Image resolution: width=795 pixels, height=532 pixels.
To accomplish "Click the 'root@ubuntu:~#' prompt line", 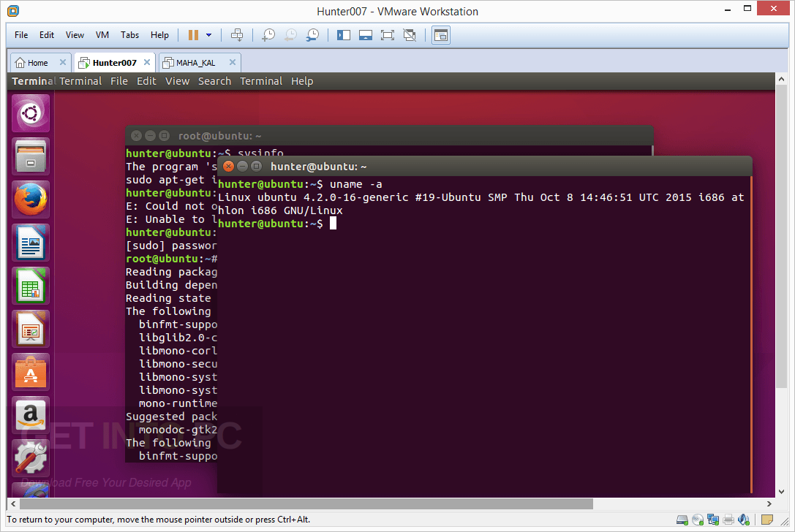I will pyautogui.click(x=171, y=259).
